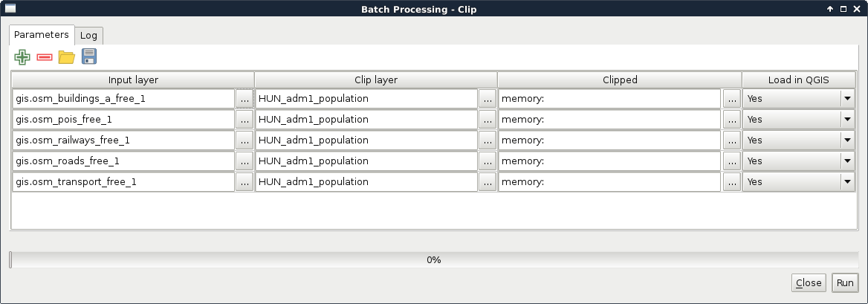This screenshot has height=304, width=868.
Task: Click the folder open batch file icon
Action: point(67,57)
